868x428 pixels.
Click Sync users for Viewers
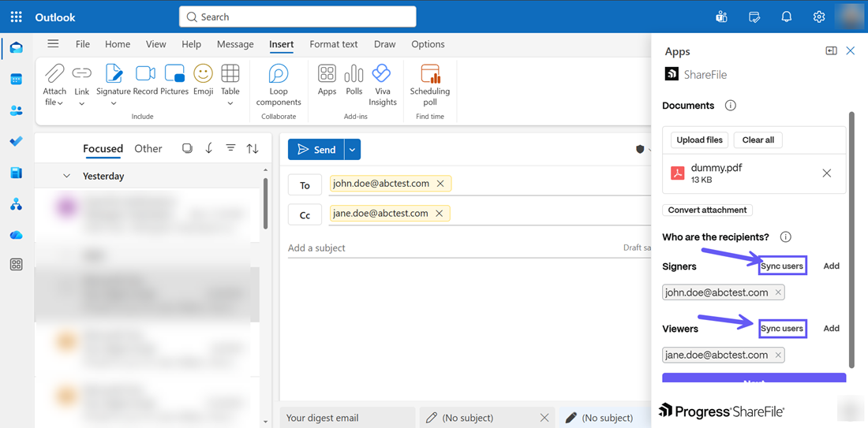coord(782,329)
